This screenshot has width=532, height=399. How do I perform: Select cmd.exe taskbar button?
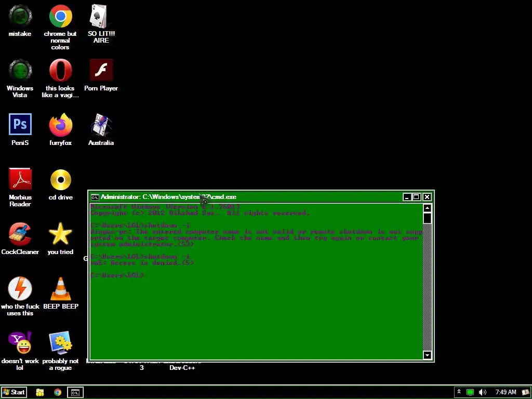click(x=75, y=393)
